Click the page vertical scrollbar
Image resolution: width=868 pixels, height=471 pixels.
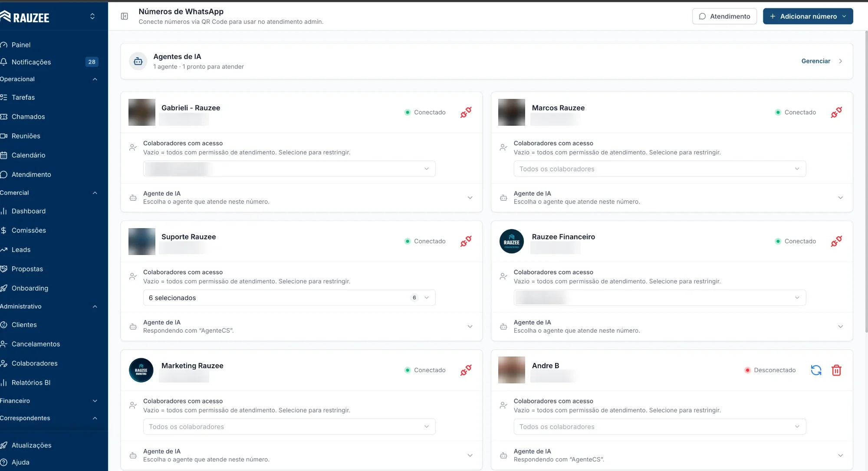866,182
